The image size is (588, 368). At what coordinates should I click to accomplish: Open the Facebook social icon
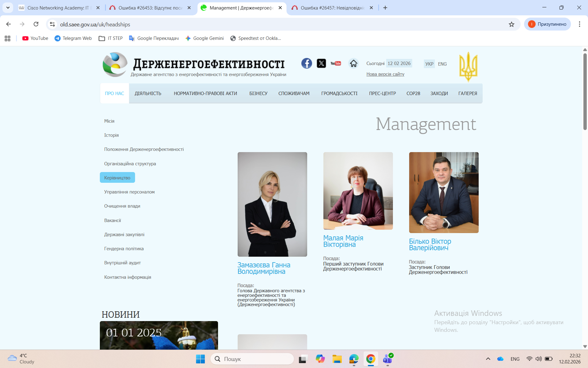(306, 63)
